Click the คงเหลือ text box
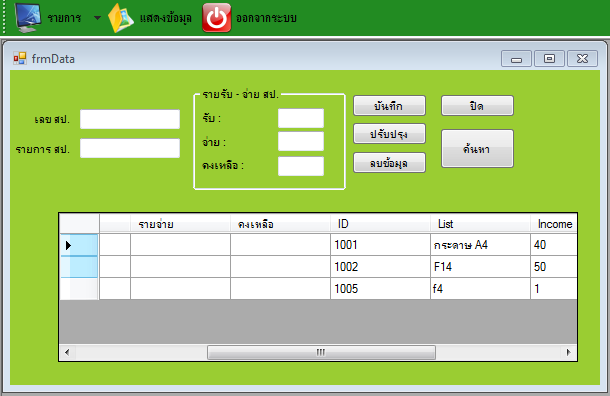This screenshot has height=396, width=610. [x=301, y=166]
